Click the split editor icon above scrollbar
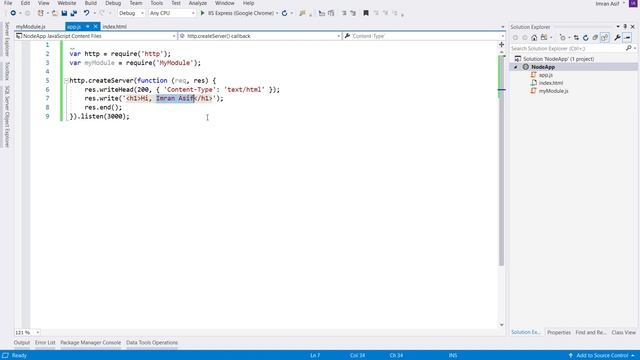The width and height of the screenshot is (640, 360). (x=502, y=44)
